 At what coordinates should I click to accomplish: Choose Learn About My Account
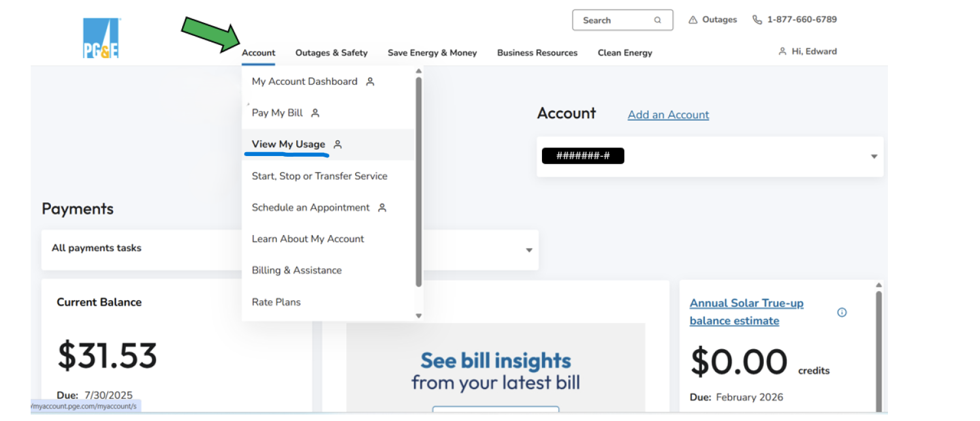(328, 239)
